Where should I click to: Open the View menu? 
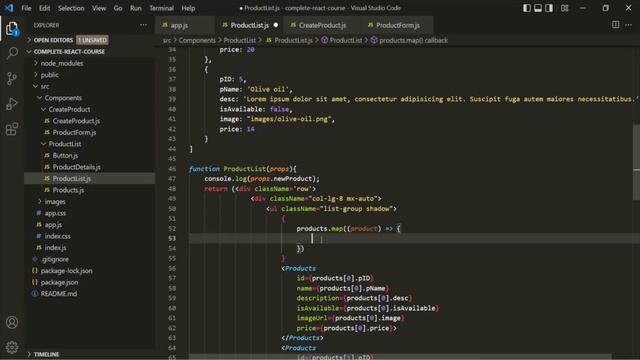point(99,8)
